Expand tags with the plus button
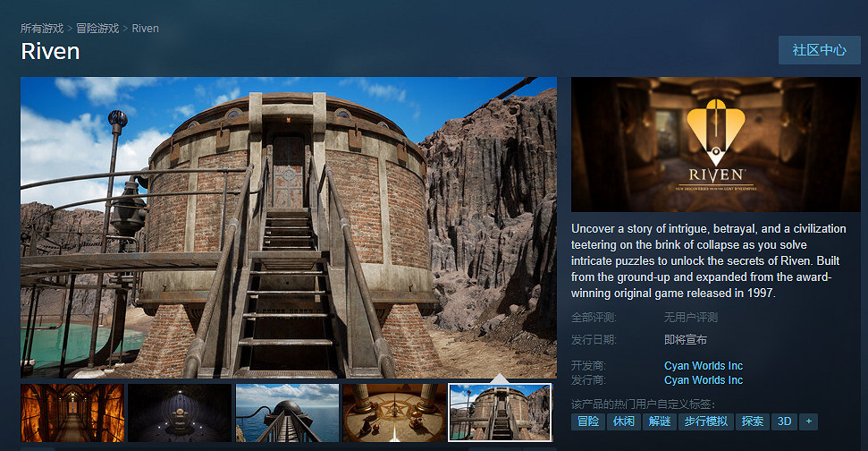This screenshot has height=451, width=868. [x=808, y=421]
